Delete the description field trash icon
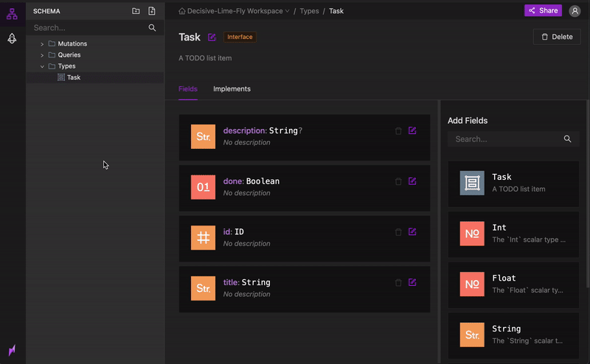The image size is (590, 364). (398, 131)
